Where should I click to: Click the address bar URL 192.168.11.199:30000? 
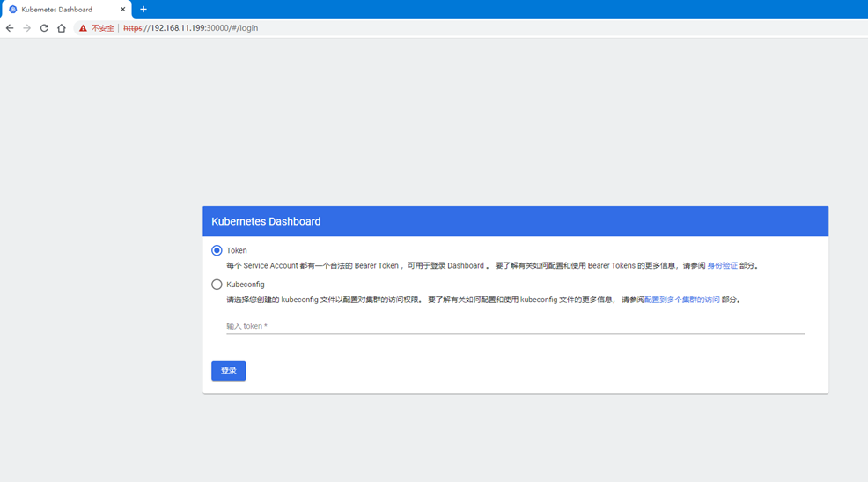(x=190, y=28)
